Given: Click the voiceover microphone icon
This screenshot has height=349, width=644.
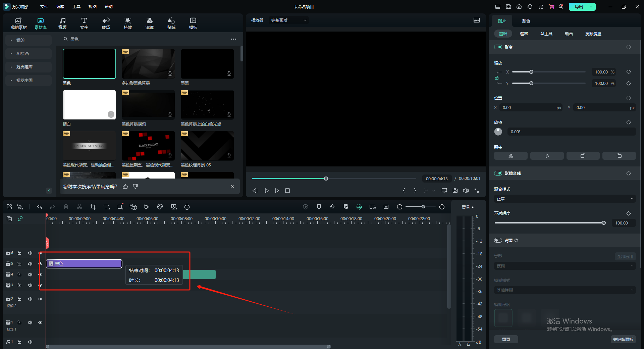Looking at the screenshot, I should pyautogui.click(x=332, y=207).
